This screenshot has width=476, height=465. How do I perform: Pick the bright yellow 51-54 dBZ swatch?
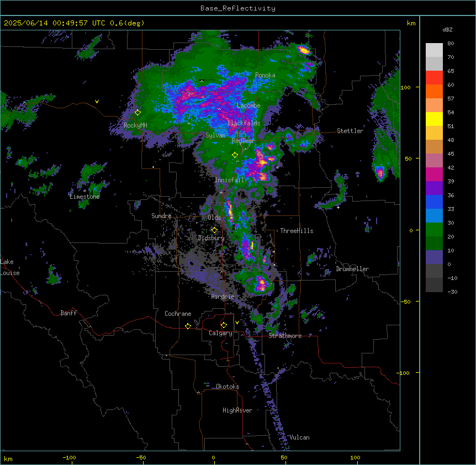[434, 119]
